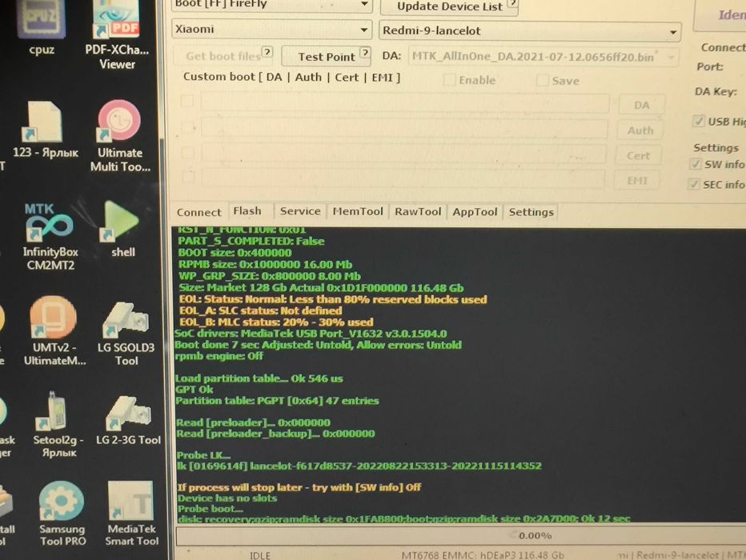Screen dimensions: 746x560
Task: Click the 'rpmb engine: Off' log line
Action: (219, 356)
